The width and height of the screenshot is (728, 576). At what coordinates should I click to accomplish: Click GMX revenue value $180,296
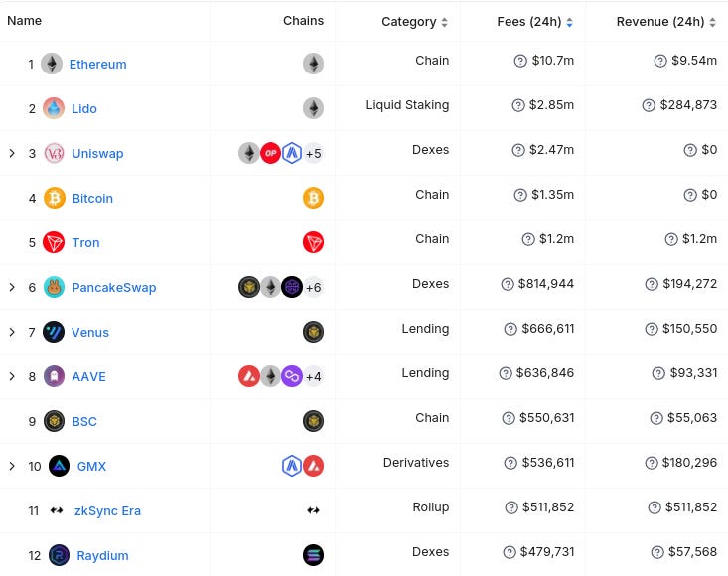pyautogui.click(x=689, y=462)
